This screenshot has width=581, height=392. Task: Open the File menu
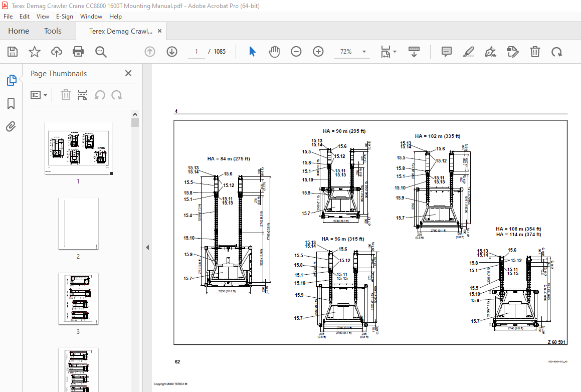point(8,17)
